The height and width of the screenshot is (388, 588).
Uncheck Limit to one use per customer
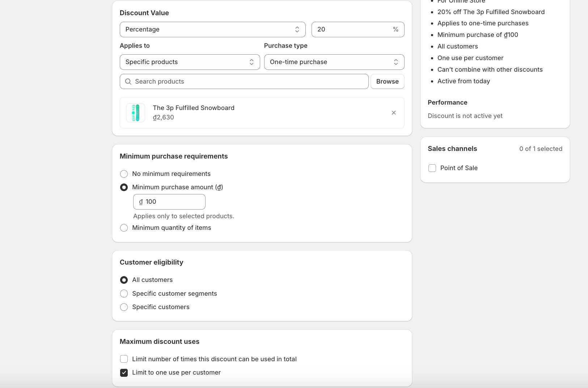tap(124, 373)
